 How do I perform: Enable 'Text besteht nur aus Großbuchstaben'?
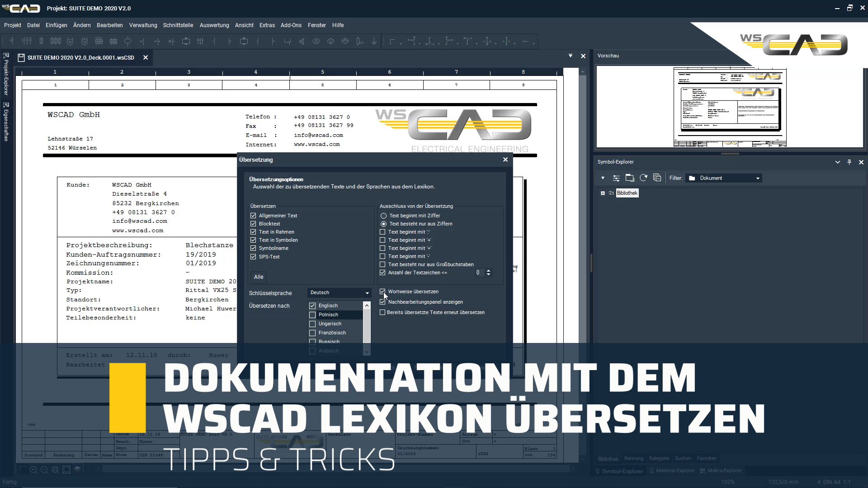[382, 264]
